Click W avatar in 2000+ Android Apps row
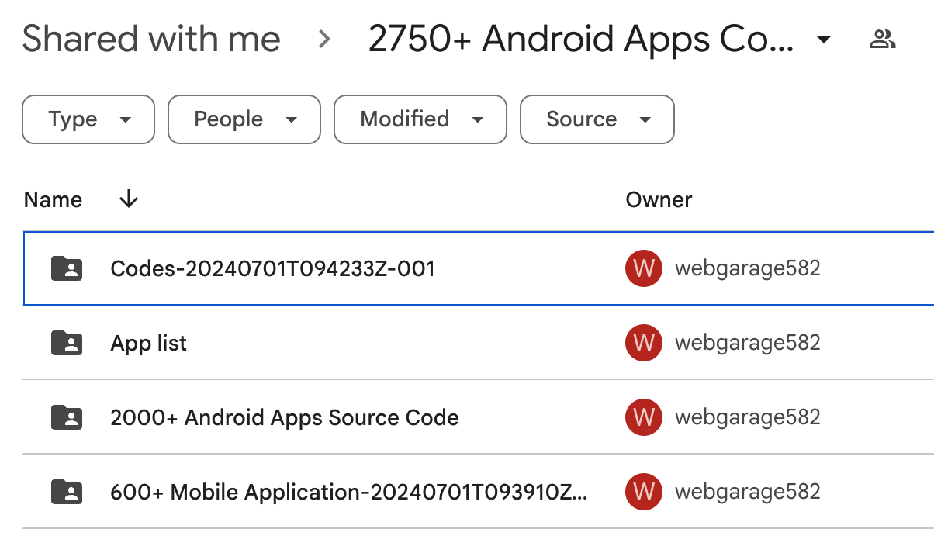Viewport: 934px width, 560px height. click(x=644, y=417)
